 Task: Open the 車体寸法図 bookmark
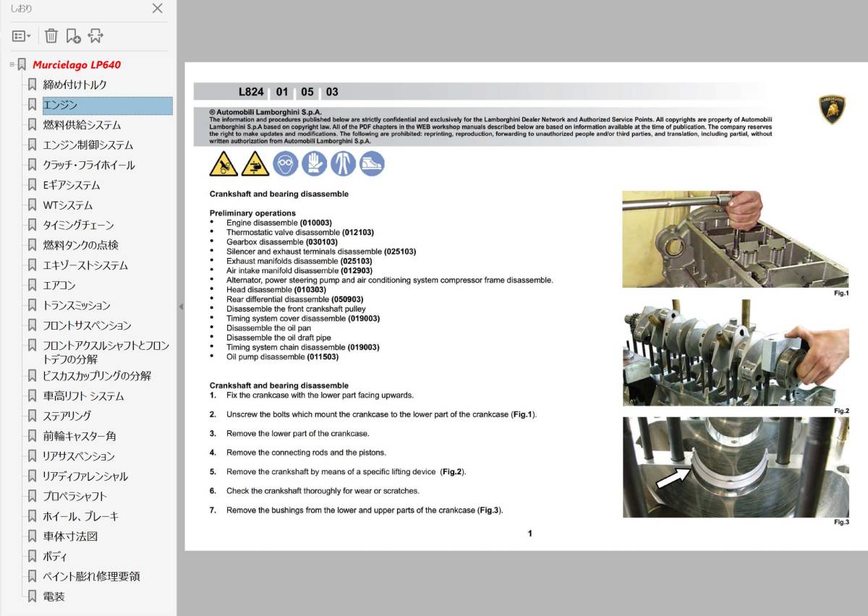pos(70,536)
